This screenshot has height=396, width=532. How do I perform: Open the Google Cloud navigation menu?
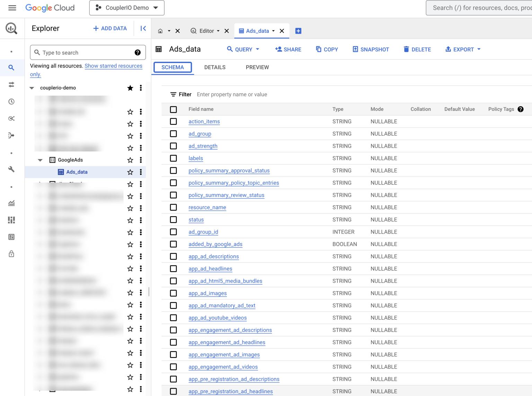click(12, 8)
